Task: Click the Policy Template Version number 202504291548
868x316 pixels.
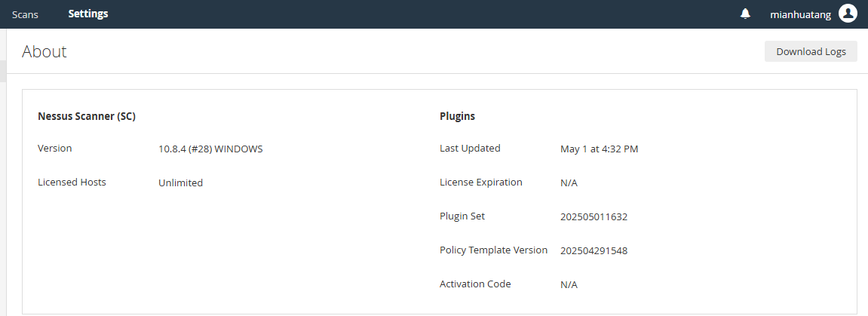Action: pyautogui.click(x=593, y=250)
